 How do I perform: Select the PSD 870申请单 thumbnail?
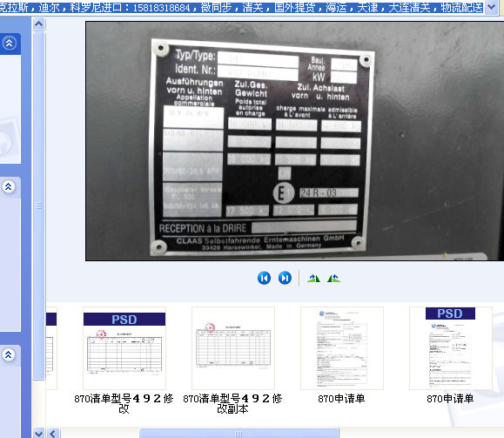(x=450, y=348)
